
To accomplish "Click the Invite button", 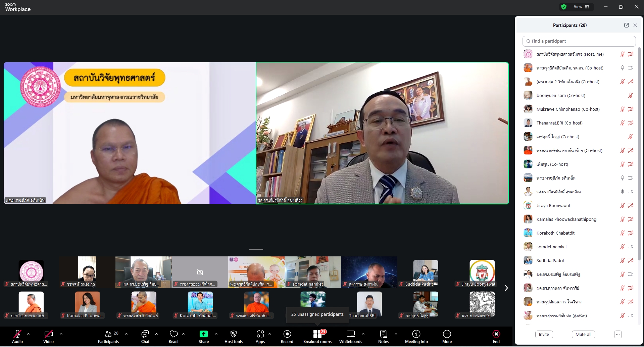I will [x=544, y=334].
